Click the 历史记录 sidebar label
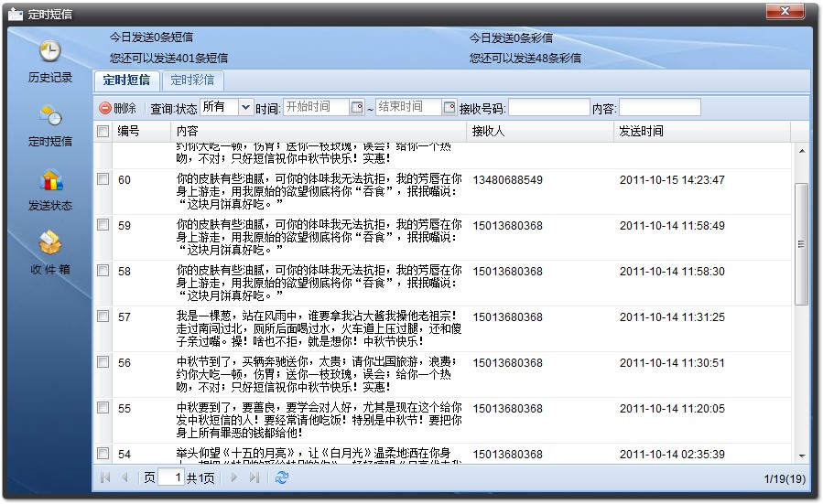 coord(50,78)
